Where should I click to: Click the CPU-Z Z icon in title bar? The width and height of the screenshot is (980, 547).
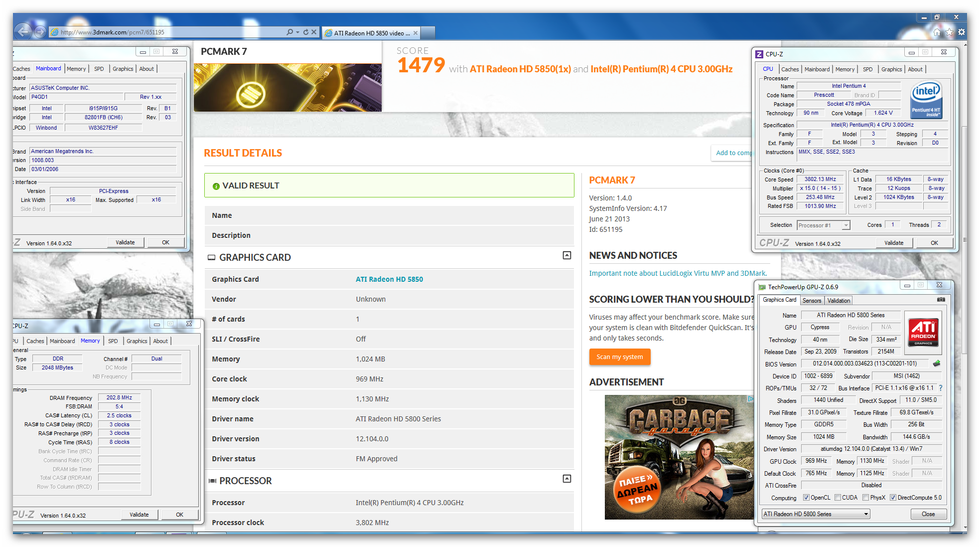coord(759,54)
